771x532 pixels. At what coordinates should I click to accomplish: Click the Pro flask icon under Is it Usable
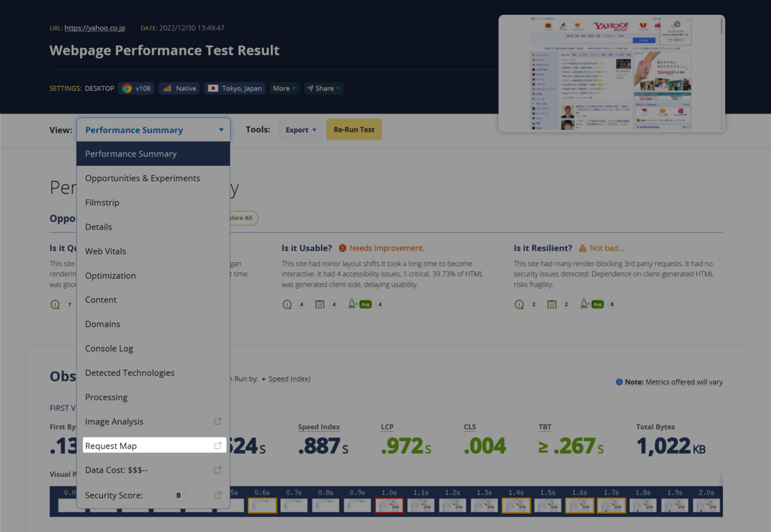(360, 304)
